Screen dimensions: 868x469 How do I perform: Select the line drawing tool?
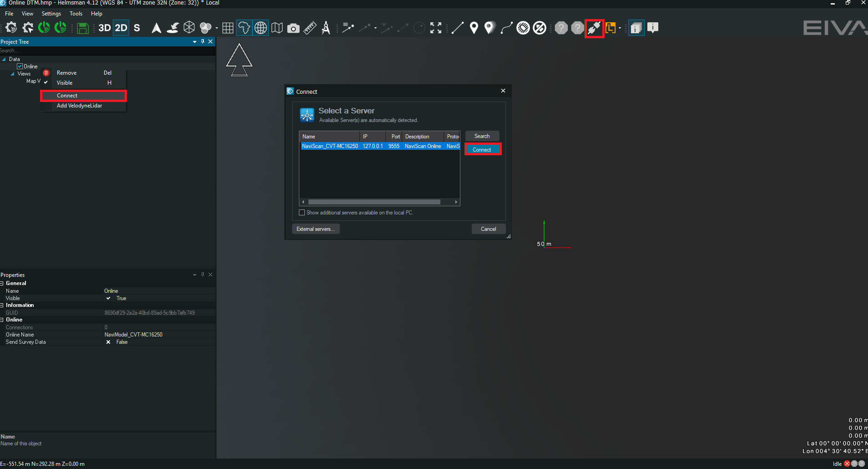pyautogui.click(x=458, y=28)
